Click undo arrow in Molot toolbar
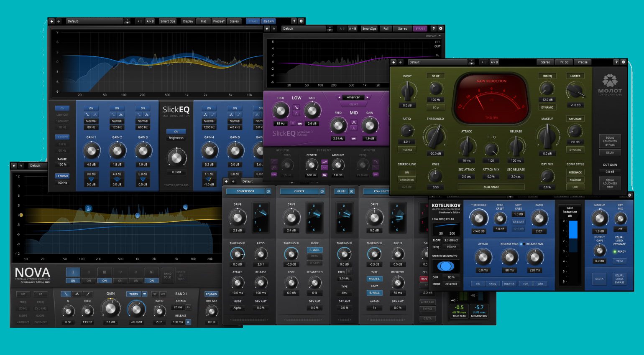 click(394, 62)
